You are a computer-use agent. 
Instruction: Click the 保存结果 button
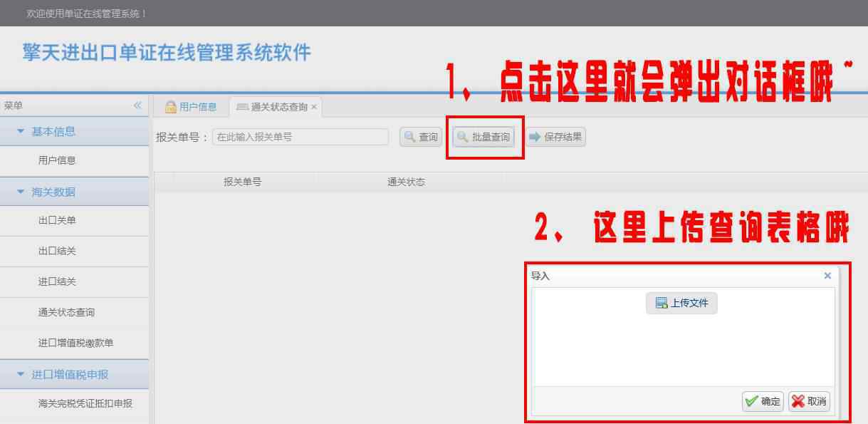(555, 137)
